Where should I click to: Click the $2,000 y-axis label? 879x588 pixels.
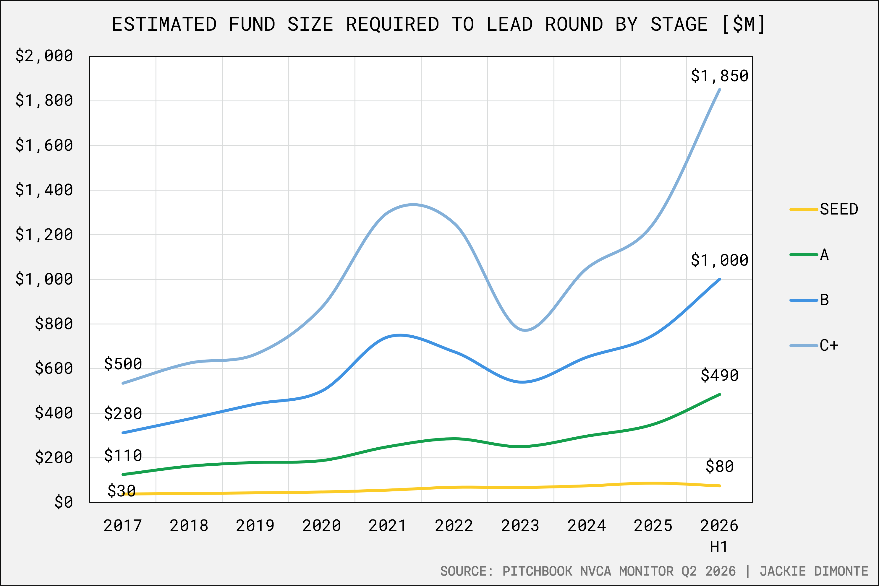click(x=44, y=56)
